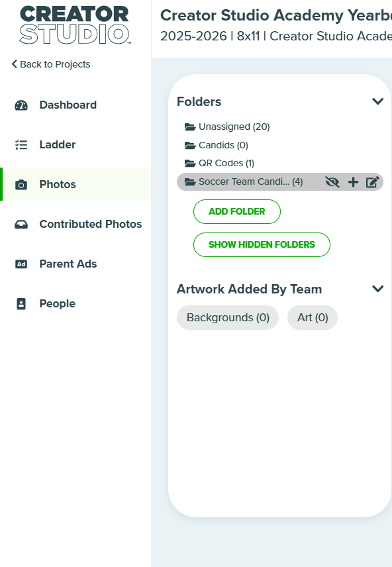Show hidden folders
This screenshot has height=567, width=392.
pyautogui.click(x=262, y=245)
